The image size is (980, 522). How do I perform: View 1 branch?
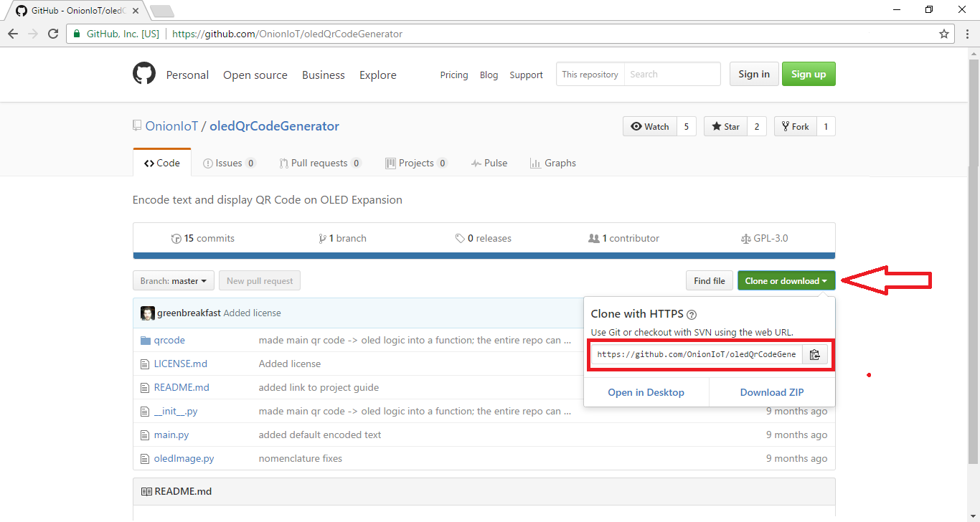pos(342,238)
